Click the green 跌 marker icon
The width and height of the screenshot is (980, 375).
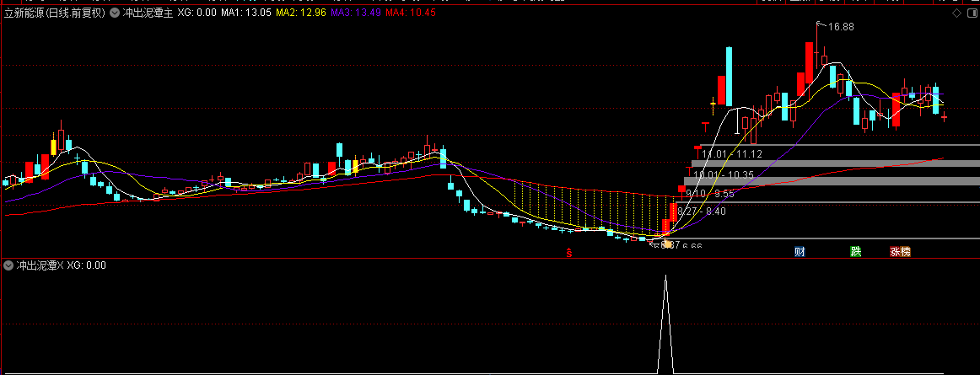tap(856, 252)
